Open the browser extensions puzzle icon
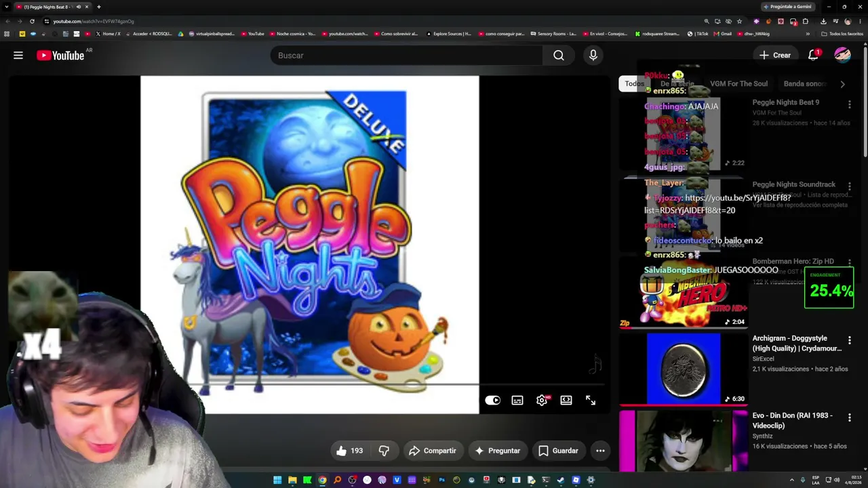 [805, 21]
